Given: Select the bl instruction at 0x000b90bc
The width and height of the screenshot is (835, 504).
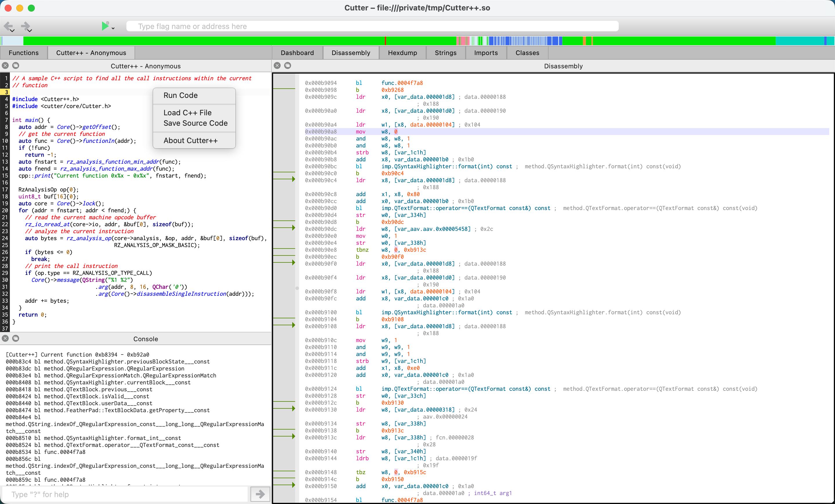Looking at the screenshot, I should pos(359,167).
